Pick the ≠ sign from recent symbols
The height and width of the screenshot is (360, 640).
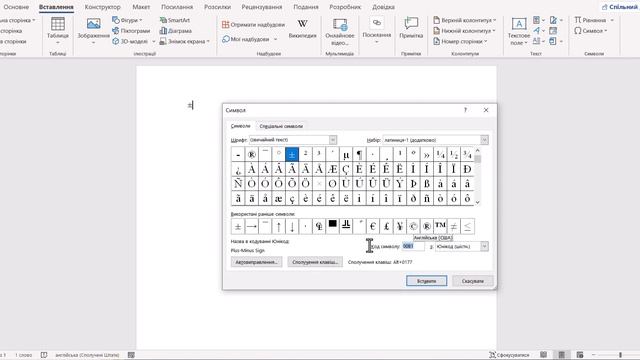pos(453,226)
